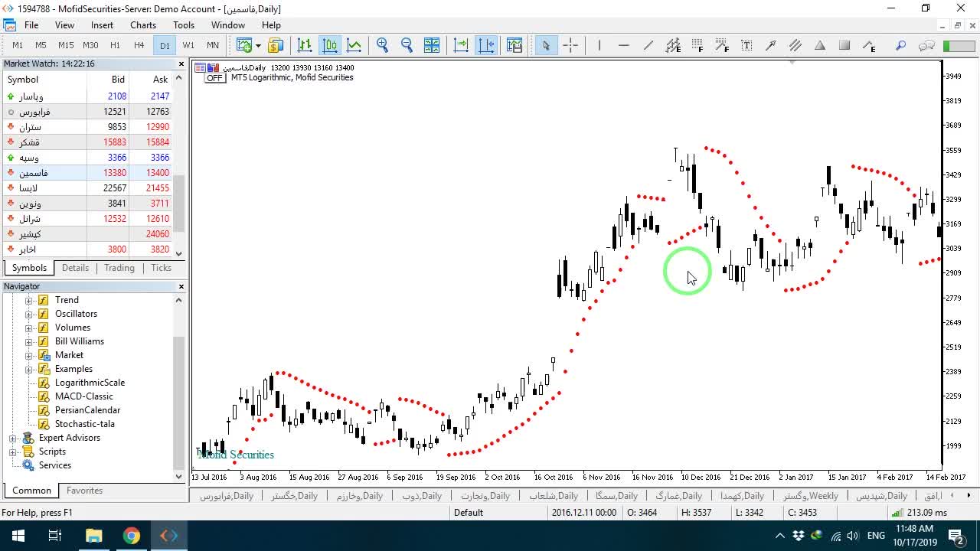The width and height of the screenshot is (980, 551).
Task: Draw Andrews pitchfork lines
Action: 795,45
